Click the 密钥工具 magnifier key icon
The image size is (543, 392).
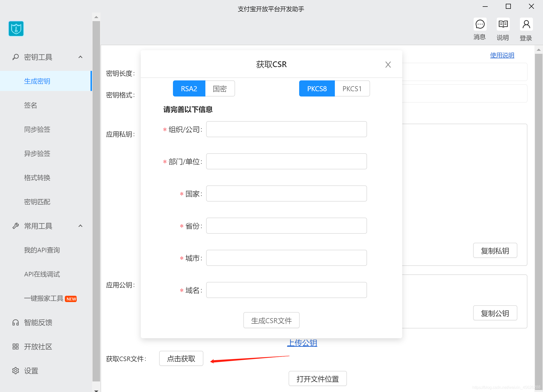(16, 57)
